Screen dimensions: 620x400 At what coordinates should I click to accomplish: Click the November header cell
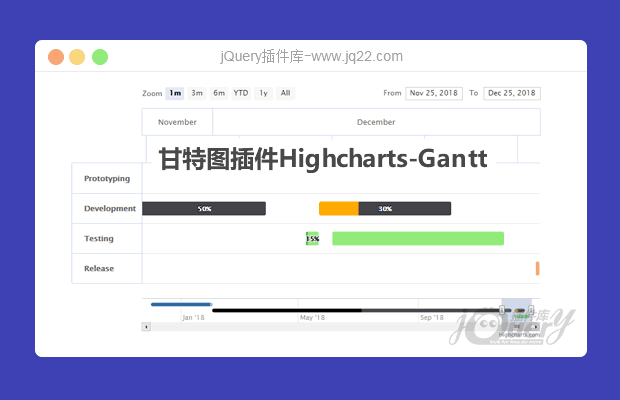(177, 122)
